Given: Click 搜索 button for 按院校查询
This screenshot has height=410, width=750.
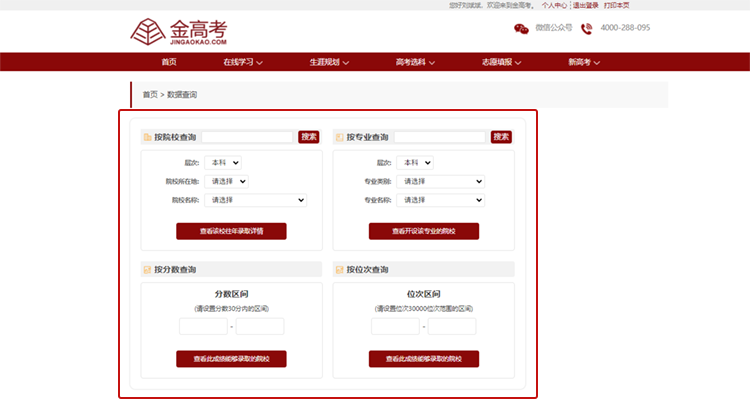Looking at the screenshot, I should tap(309, 137).
